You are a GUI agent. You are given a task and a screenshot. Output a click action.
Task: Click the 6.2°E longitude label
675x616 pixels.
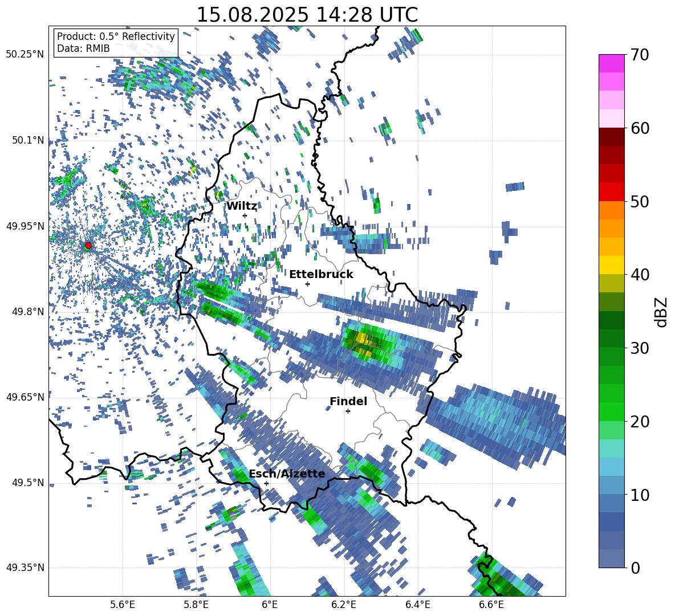pyautogui.click(x=344, y=605)
